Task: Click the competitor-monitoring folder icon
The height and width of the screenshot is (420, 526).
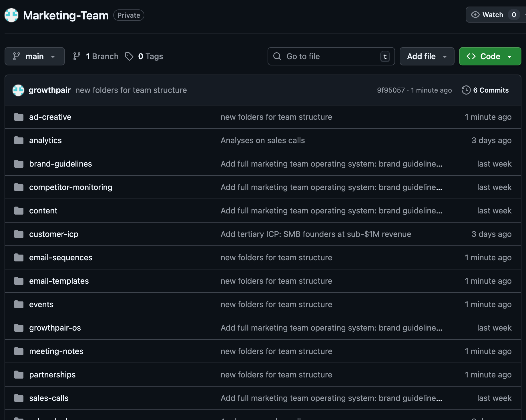Action: click(19, 187)
